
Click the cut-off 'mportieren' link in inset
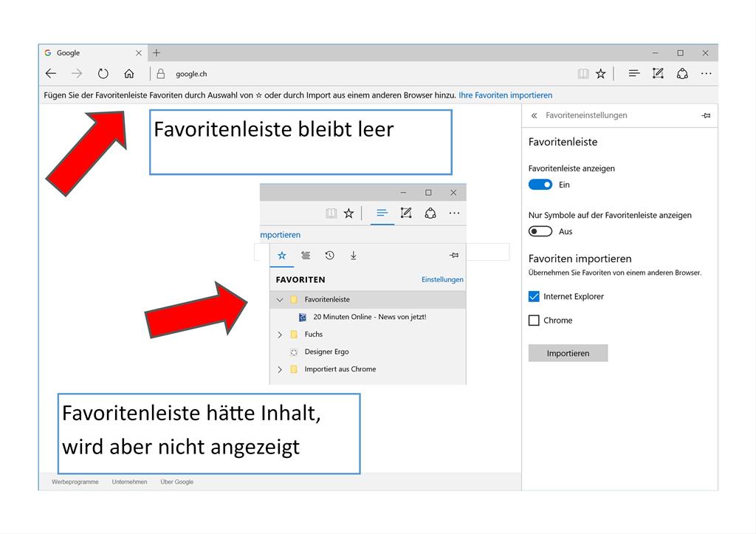click(x=280, y=235)
